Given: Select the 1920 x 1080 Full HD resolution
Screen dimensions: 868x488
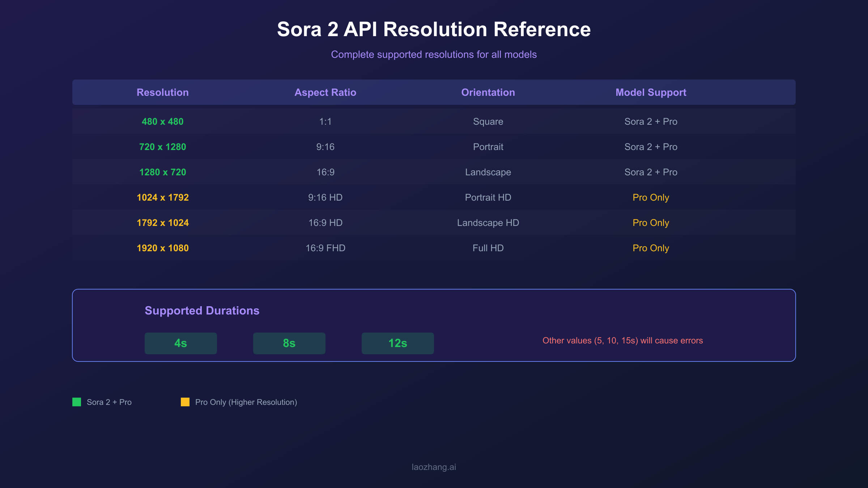Looking at the screenshot, I should [x=163, y=248].
